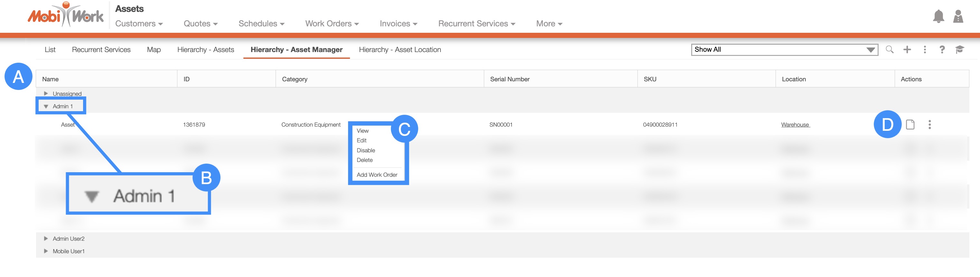Open the asset row three-dot actions menu

tap(929, 125)
